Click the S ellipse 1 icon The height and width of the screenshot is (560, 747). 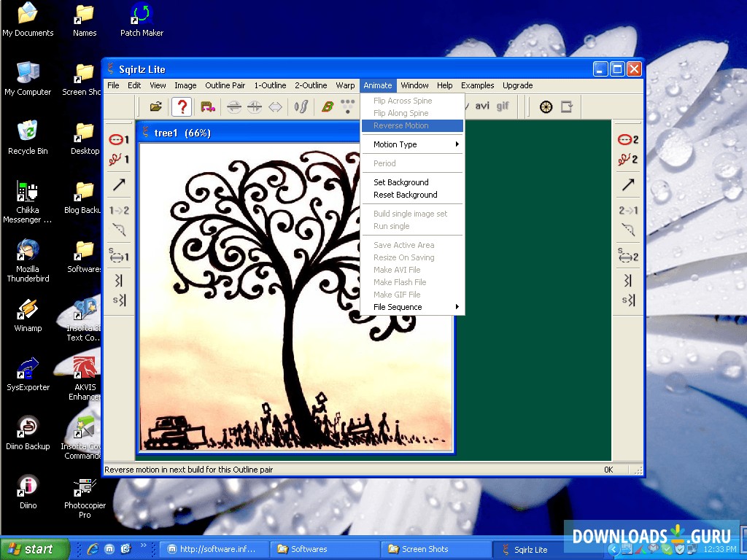[119, 254]
